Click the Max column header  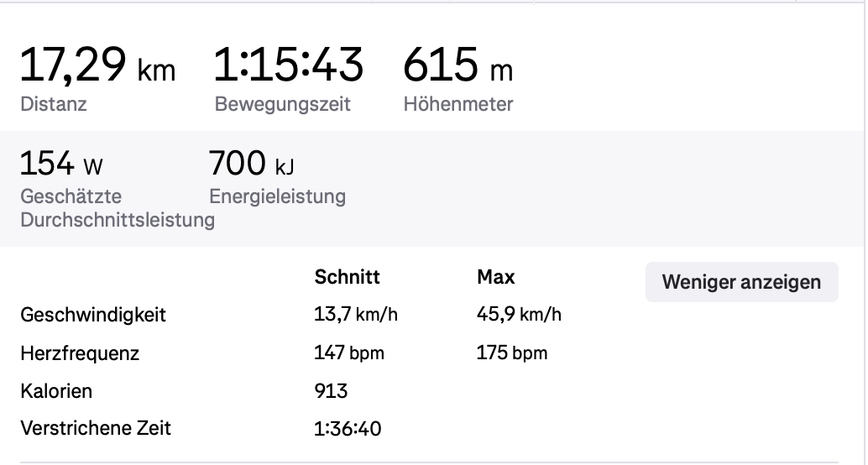coord(496,277)
